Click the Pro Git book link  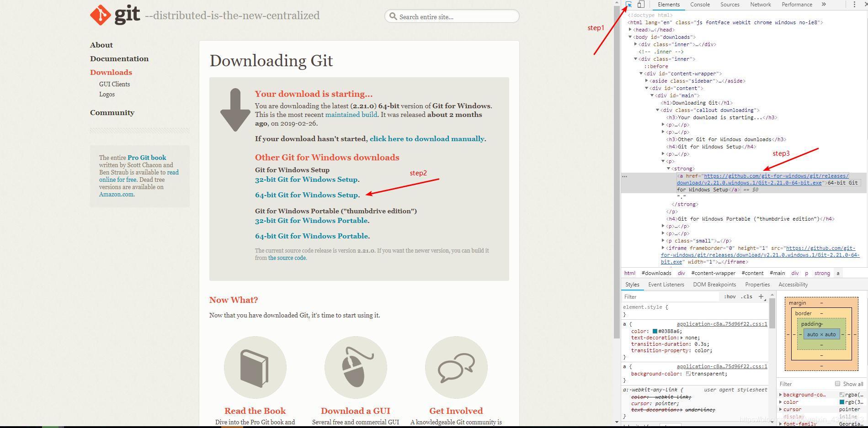tap(147, 158)
